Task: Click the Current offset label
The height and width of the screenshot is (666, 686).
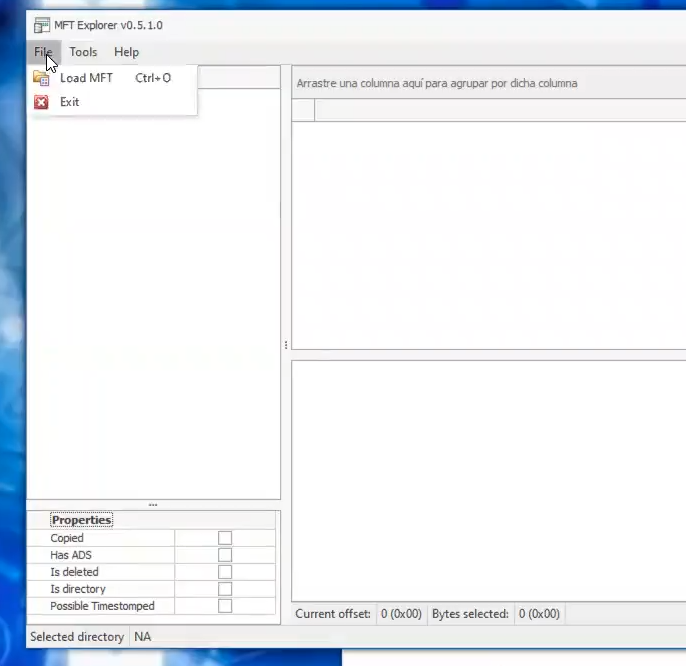Action: pyautogui.click(x=333, y=614)
